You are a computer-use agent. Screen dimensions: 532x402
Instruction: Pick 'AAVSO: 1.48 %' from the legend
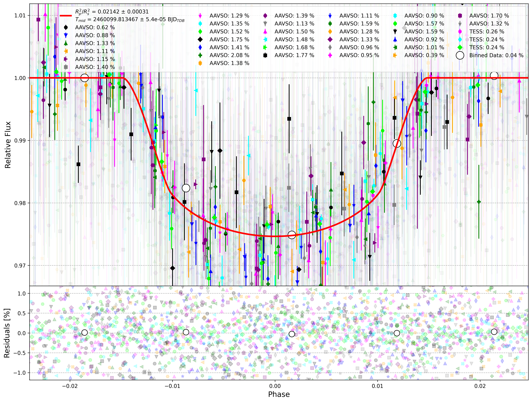pos(294,39)
